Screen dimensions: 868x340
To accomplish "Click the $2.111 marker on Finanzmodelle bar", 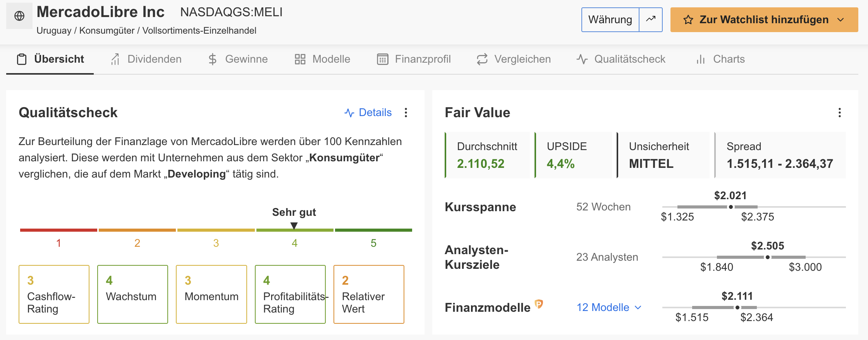I will pyautogui.click(x=737, y=308).
